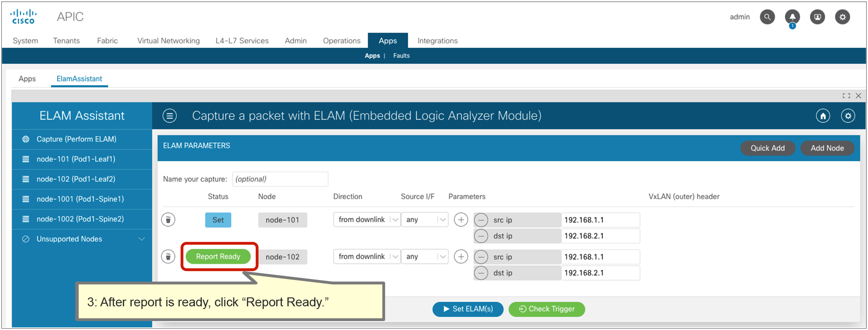Image resolution: width=868 pixels, height=330 pixels.
Task: Open node-102 Source I/F dropdown
Action: coord(424,257)
